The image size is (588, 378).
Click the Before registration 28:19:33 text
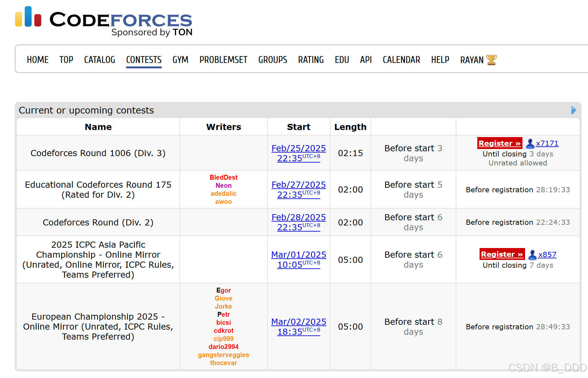coord(518,190)
